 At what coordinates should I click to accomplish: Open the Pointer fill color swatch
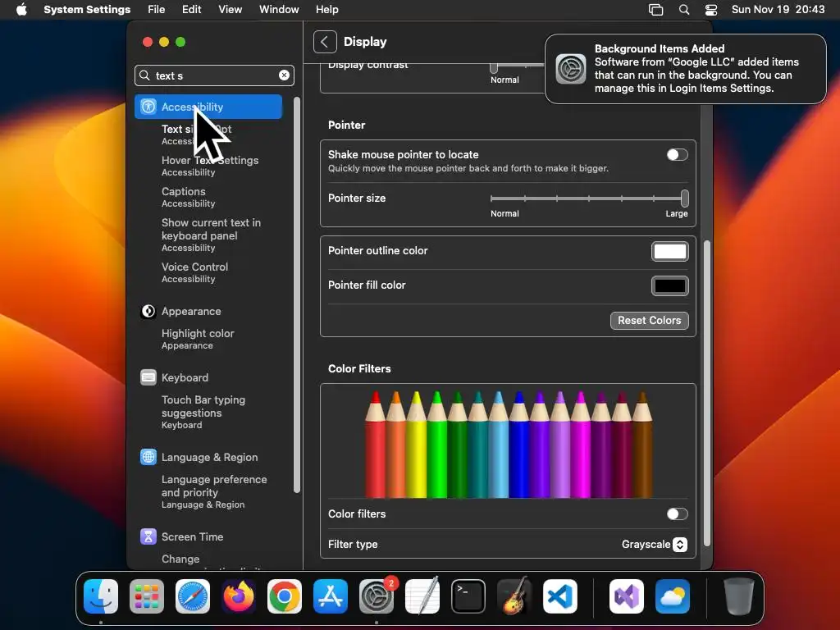669,285
